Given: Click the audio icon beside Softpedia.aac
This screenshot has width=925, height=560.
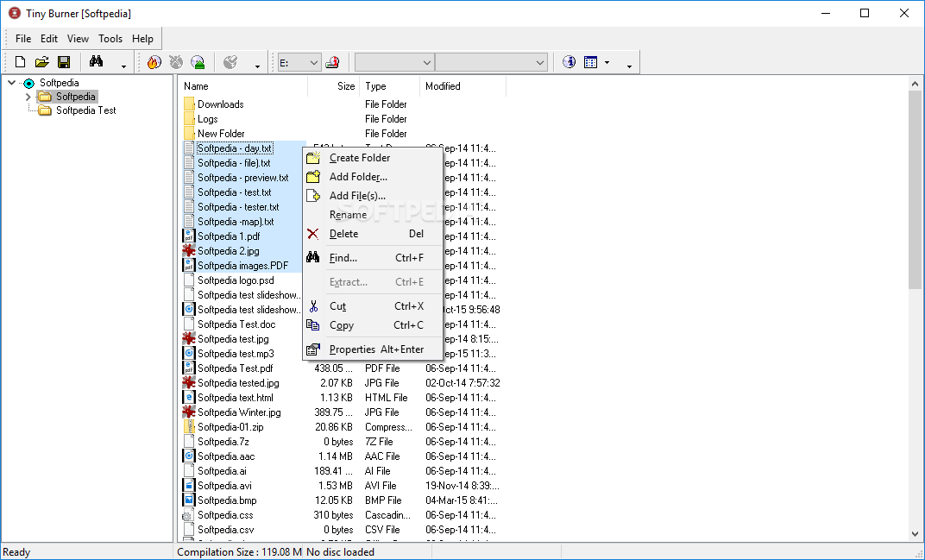Looking at the screenshot, I should (189, 456).
